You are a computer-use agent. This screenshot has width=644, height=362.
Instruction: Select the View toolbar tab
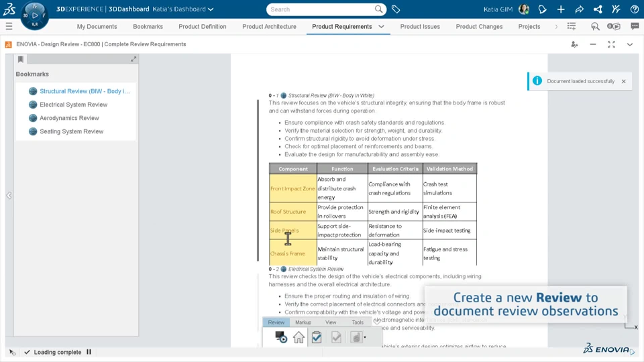point(331,322)
